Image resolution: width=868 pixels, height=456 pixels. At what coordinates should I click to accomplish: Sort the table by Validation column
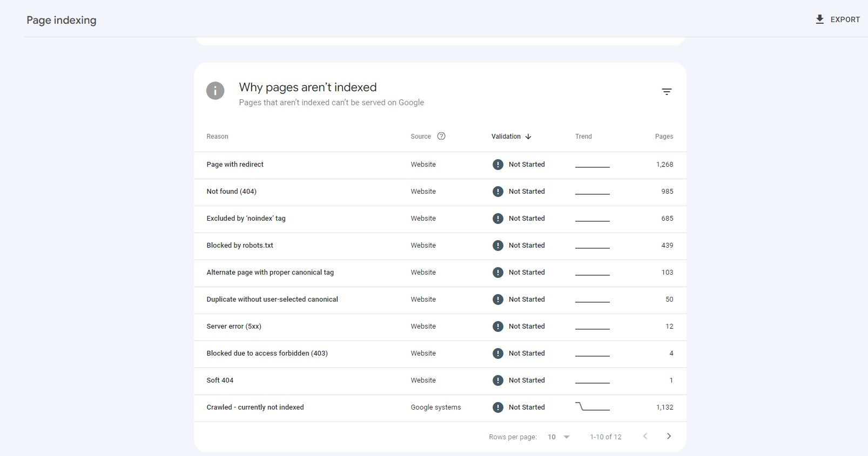tap(506, 137)
